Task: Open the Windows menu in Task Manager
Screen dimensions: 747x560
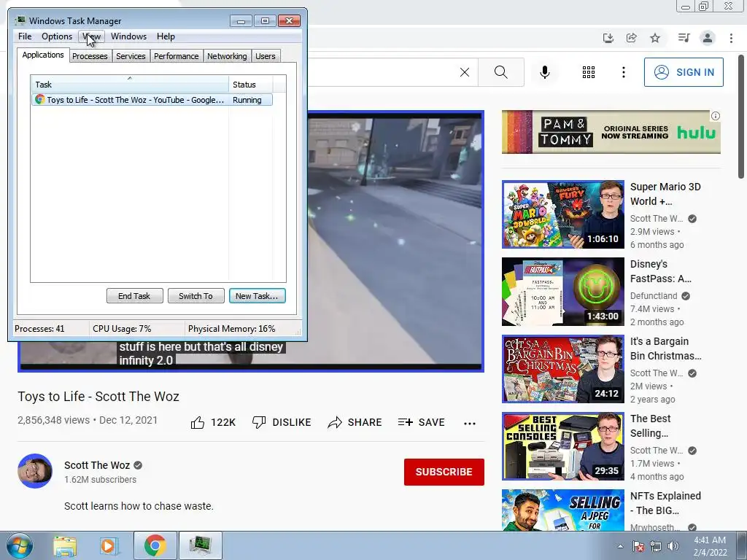Action: (128, 36)
